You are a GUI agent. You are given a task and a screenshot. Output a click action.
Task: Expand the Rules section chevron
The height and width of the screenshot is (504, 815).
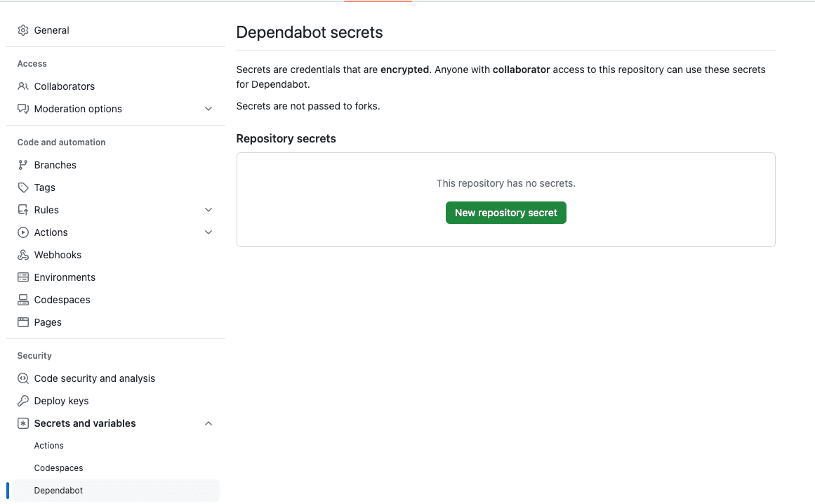tap(208, 210)
